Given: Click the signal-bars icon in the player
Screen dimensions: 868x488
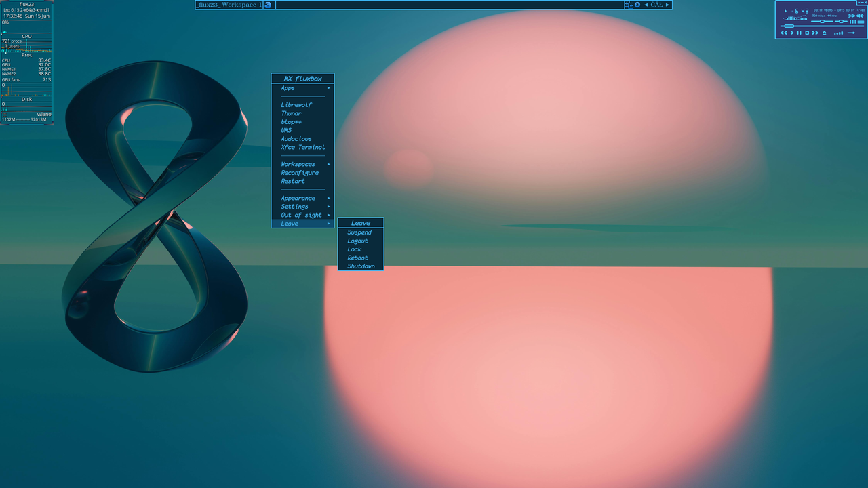Looking at the screenshot, I should pos(839,33).
